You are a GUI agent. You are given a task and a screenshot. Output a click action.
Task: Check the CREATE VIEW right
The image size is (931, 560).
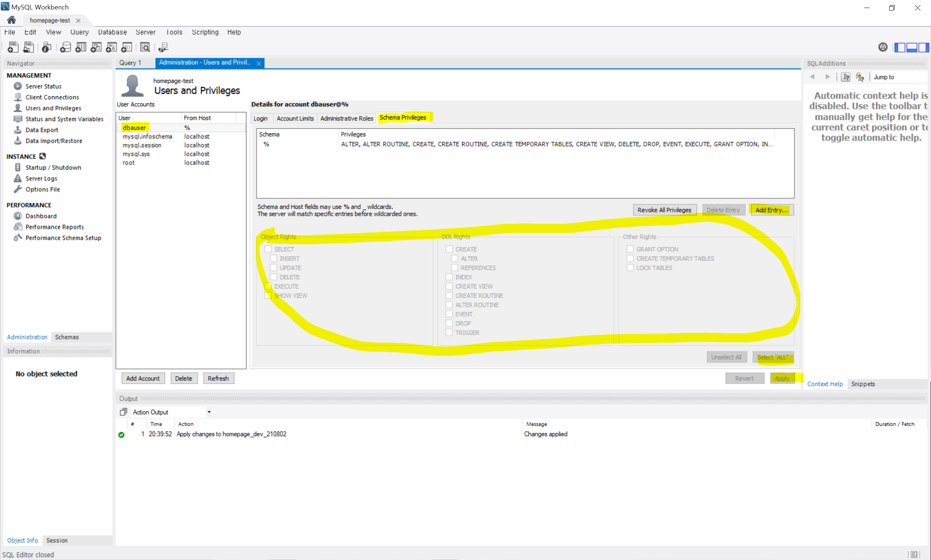(449, 286)
